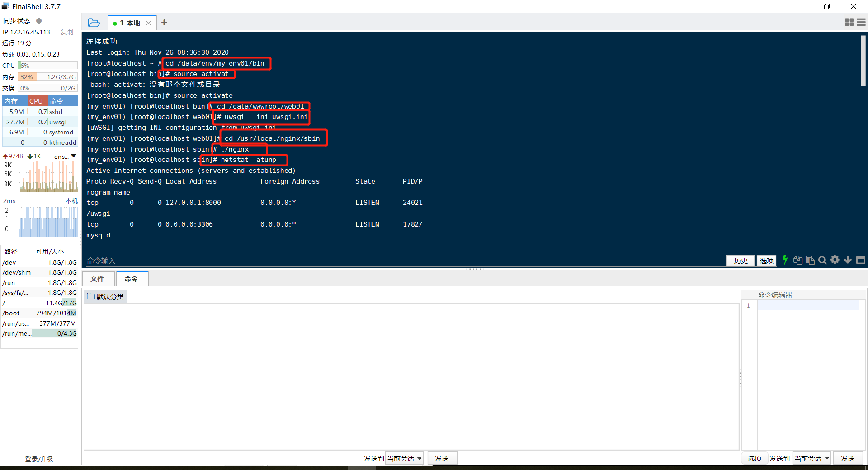
Task: Select the kthreadd process row
Action: (x=40, y=142)
